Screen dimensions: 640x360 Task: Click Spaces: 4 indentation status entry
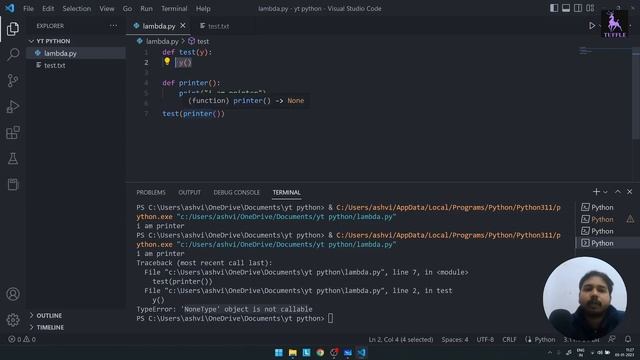coord(455,339)
